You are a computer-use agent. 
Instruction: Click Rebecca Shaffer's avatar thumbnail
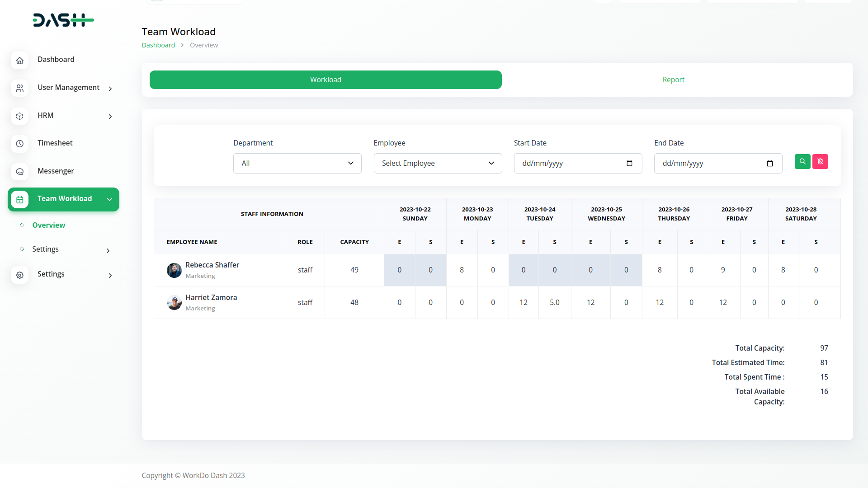(x=174, y=270)
